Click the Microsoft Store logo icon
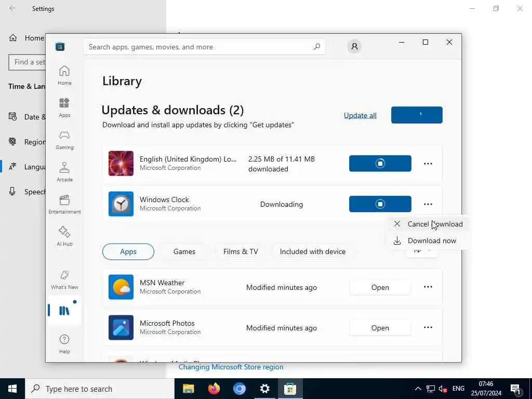The image size is (532, 399). [x=60, y=46]
